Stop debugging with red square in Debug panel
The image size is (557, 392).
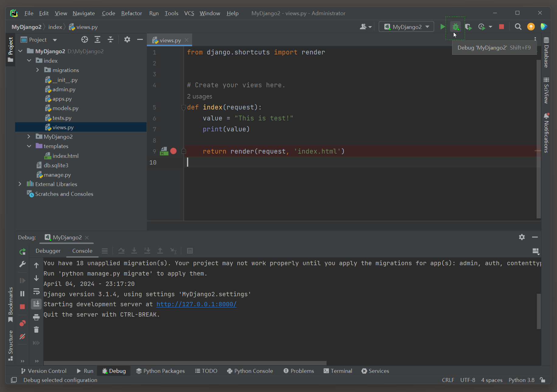point(22,307)
